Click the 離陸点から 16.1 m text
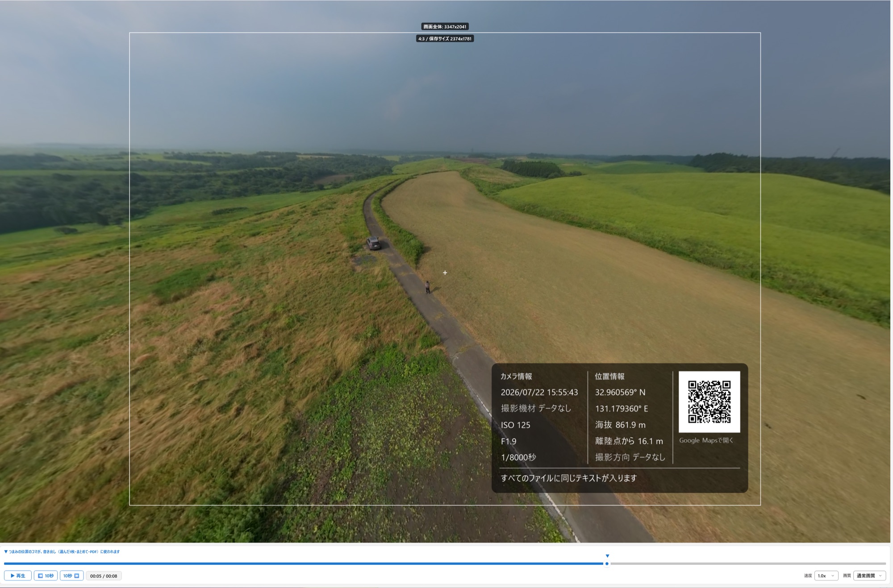Viewport: 893px width, 588px height. coord(629,441)
